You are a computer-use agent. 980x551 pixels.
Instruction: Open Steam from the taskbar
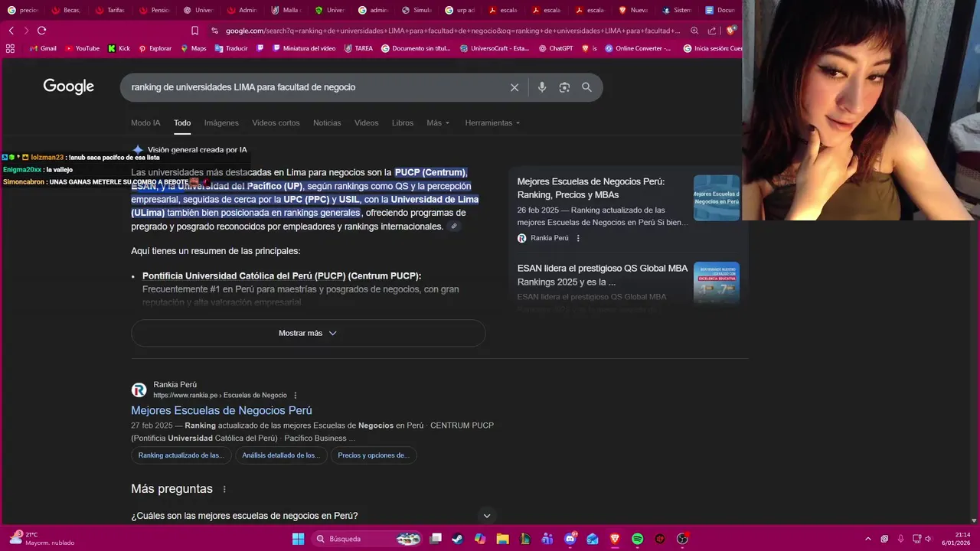(x=458, y=539)
